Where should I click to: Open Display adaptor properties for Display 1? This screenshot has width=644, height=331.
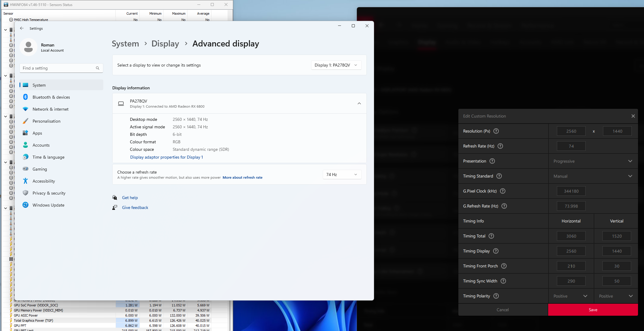[166, 157]
